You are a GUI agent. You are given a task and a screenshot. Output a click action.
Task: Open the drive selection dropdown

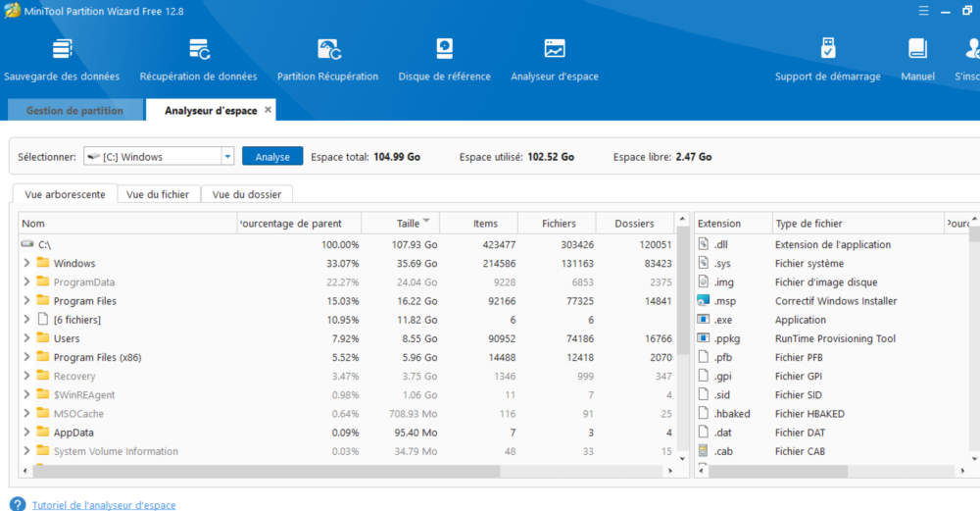[227, 157]
